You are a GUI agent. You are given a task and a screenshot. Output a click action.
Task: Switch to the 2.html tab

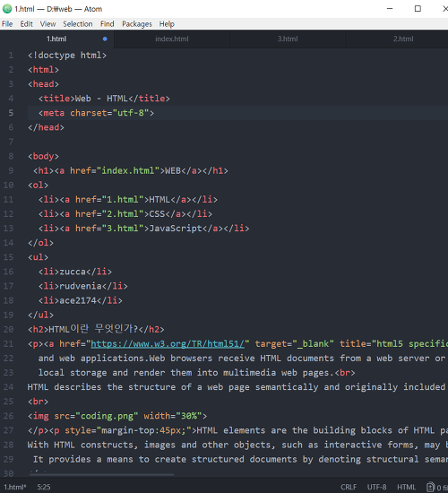(x=403, y=39)
